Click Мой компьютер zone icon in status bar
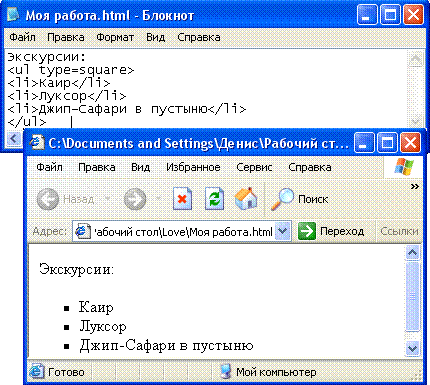The width and height of the screenshot is (430, 385). click(226, 372)
